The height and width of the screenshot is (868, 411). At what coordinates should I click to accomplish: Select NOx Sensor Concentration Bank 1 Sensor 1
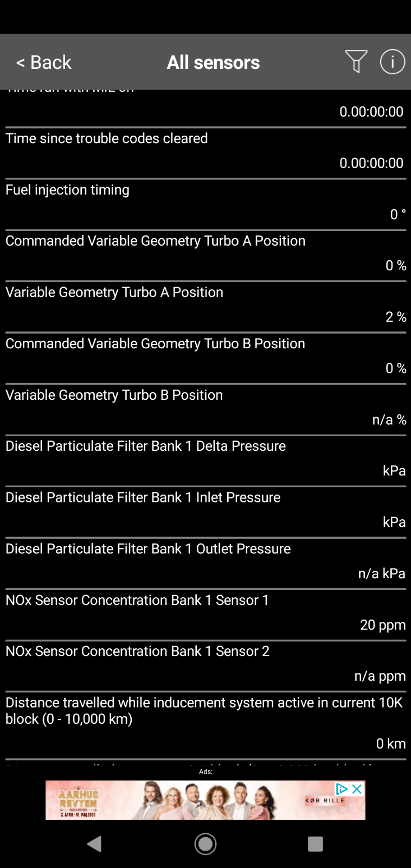[x=206, y=615]
